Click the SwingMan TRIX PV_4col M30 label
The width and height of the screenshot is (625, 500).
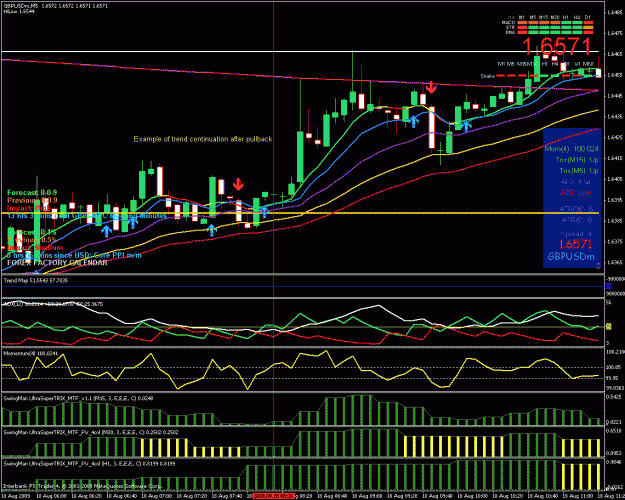coord(91,432)
